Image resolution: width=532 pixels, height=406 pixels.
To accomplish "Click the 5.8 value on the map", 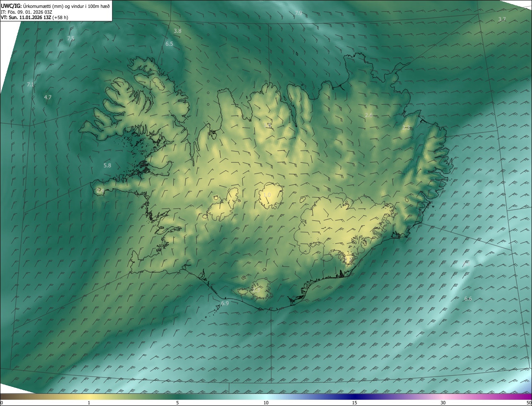I will click(107, 165).
